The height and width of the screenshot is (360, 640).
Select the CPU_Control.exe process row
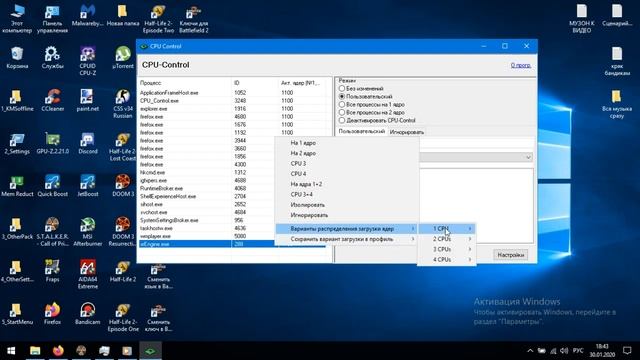[233, 101]
